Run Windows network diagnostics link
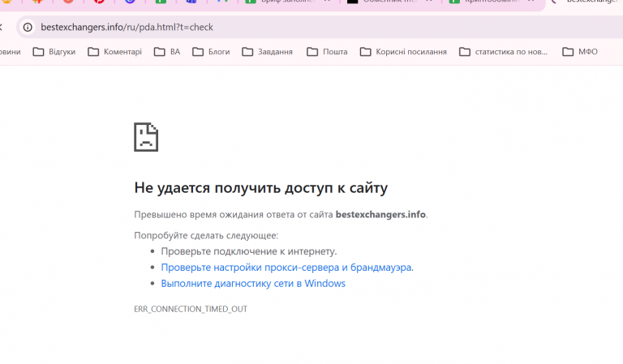Image resolution: width=623 pixels, height=364 pixels. coord(253,284)
